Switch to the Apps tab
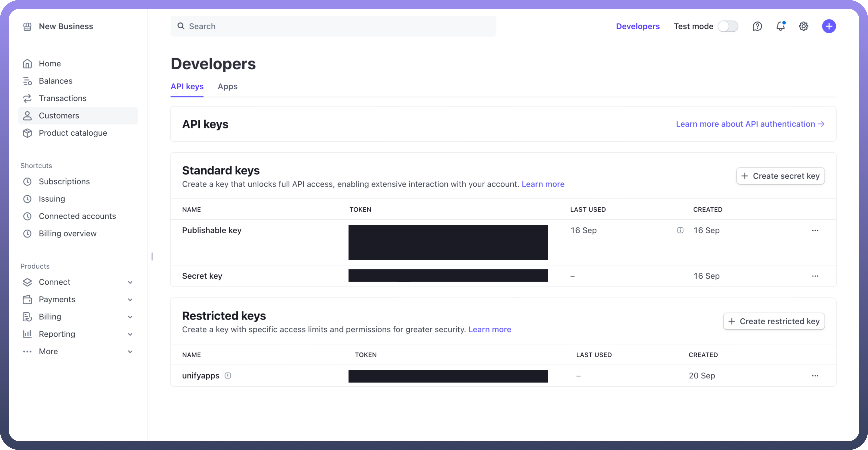868x450 pixels. pos(227,87)
